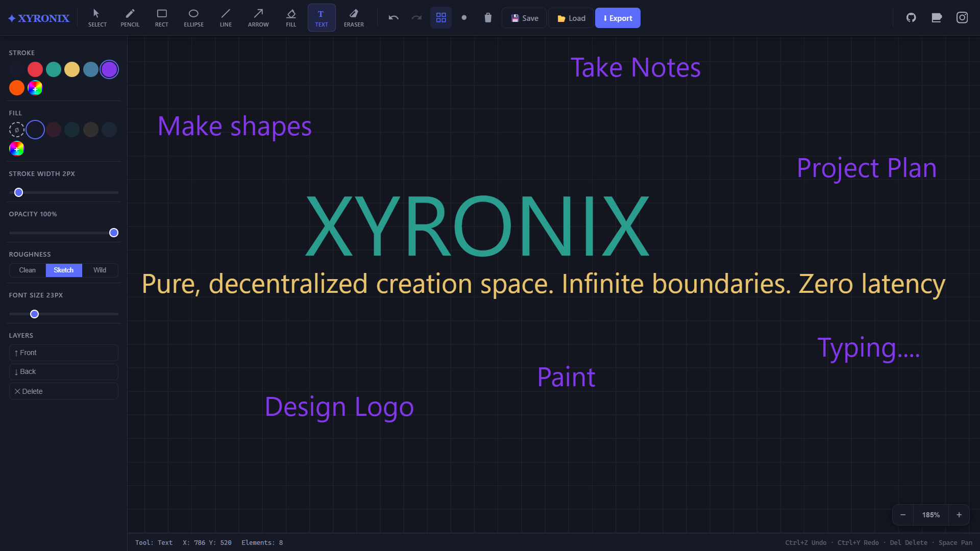Select the Arrow tool
This screenshot has width=980, height=551.
[x=258, y=17]
